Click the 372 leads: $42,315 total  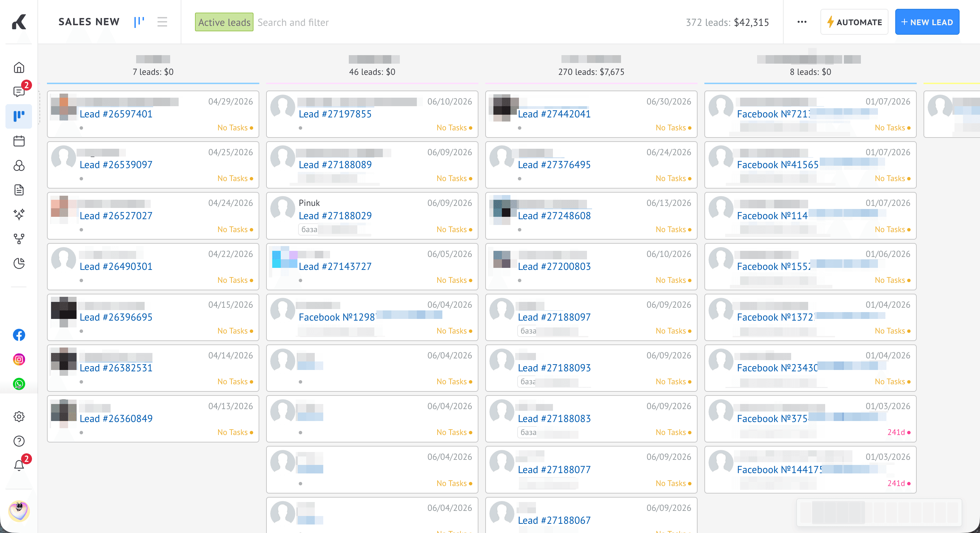728,22
